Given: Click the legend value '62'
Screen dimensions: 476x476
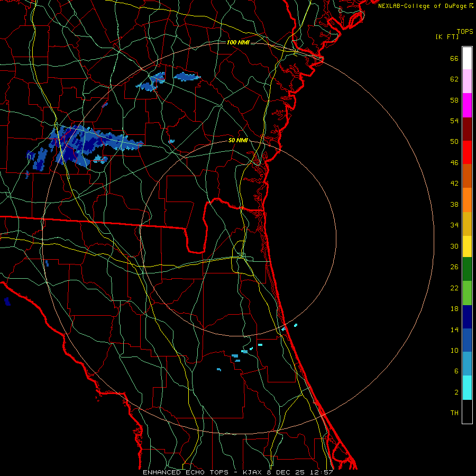Looking at the screenshot, I should point(454,79).
